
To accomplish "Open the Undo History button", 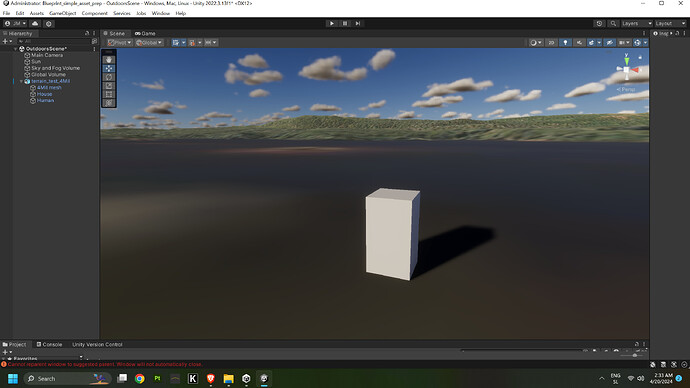I will coord(599,23).
